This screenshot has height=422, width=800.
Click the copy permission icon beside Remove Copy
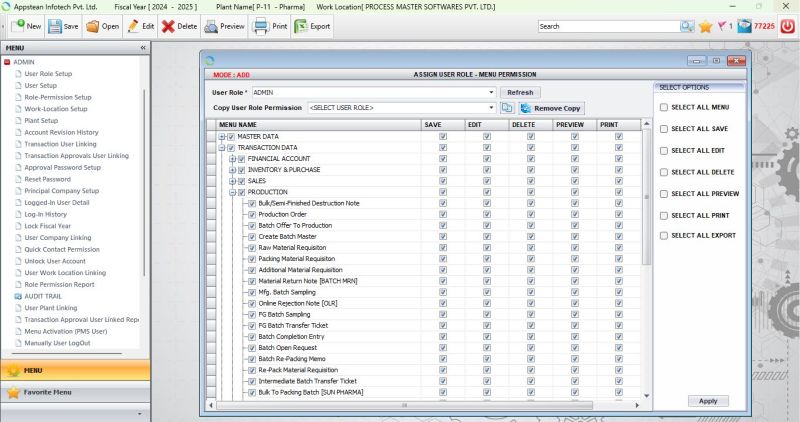(x=508, y=107)
